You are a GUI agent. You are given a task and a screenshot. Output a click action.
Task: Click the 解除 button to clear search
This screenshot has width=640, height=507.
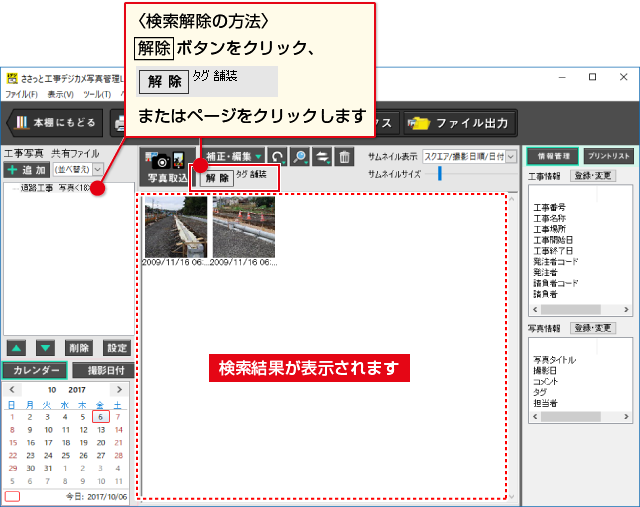217,178
